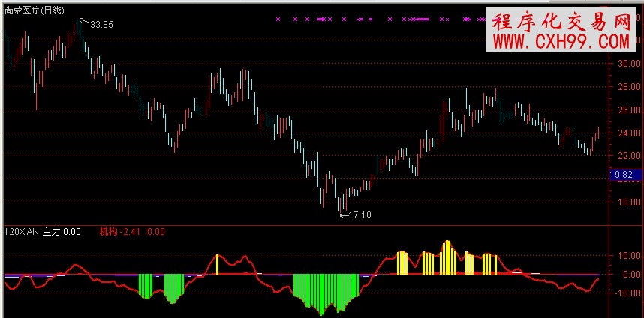Select the 主力:0.00 indicator value
The width and height of the screenshot is (644, 318).
click(63, 232)
